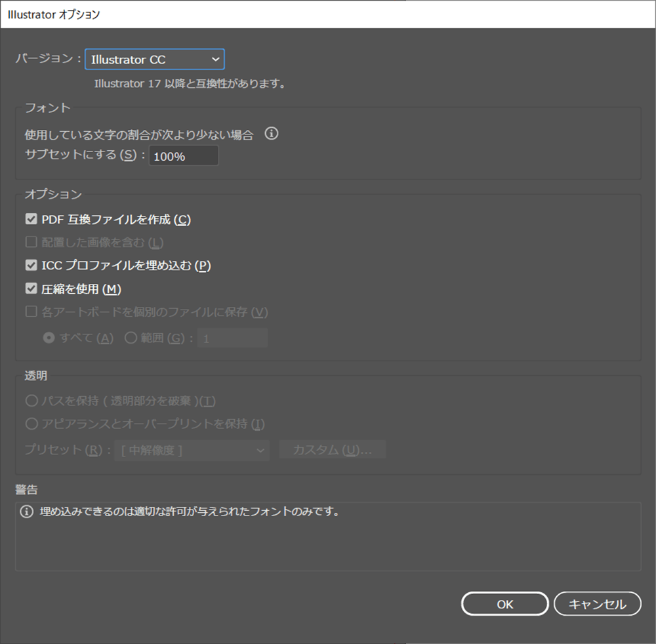Screen dimensions: 656x644
Task: Toggle 圧縮を使用 checkbox
Action: 31,289
